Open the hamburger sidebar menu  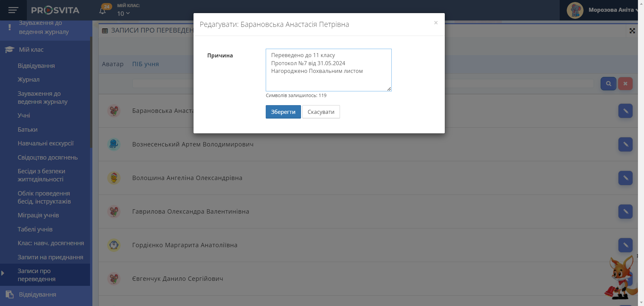13,10
